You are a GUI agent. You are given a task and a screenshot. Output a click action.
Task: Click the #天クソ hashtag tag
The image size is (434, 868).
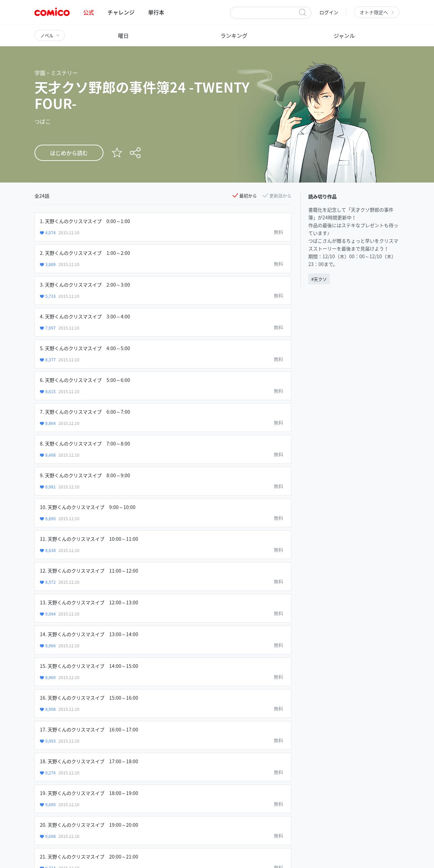[319, 279]
